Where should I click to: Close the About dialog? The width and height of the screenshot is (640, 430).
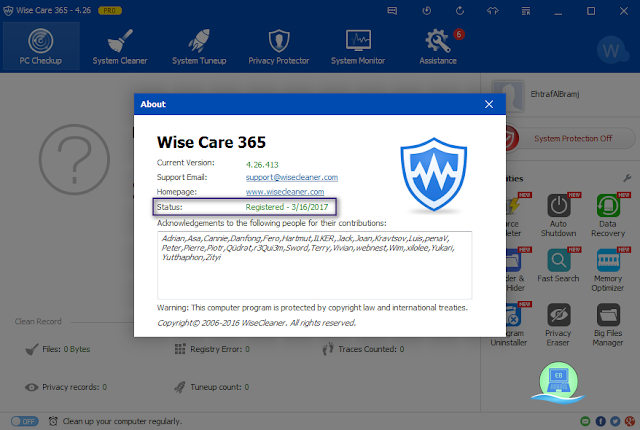coord(489,104)
